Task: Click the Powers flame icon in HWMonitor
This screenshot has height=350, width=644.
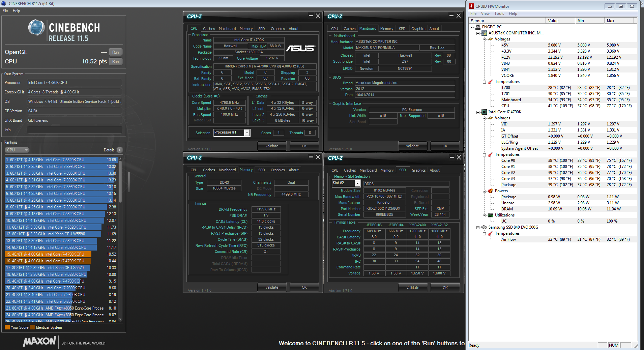Action: pos(491,191)
